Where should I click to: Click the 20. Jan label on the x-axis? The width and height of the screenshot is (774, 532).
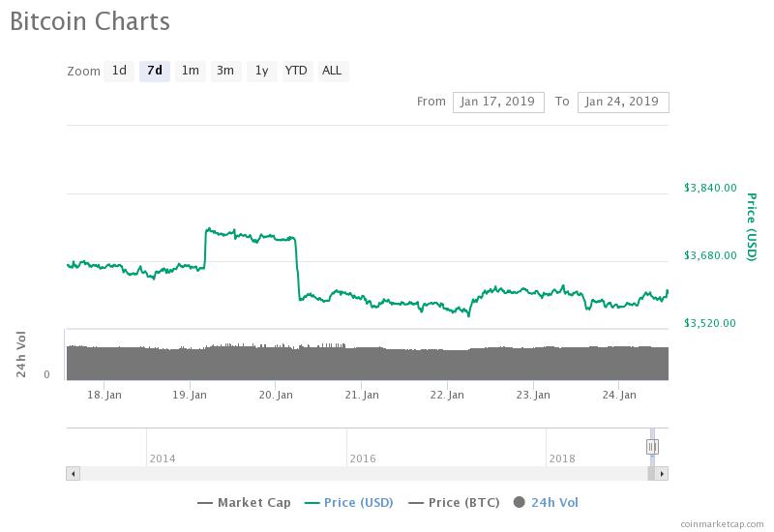point(276,395)
